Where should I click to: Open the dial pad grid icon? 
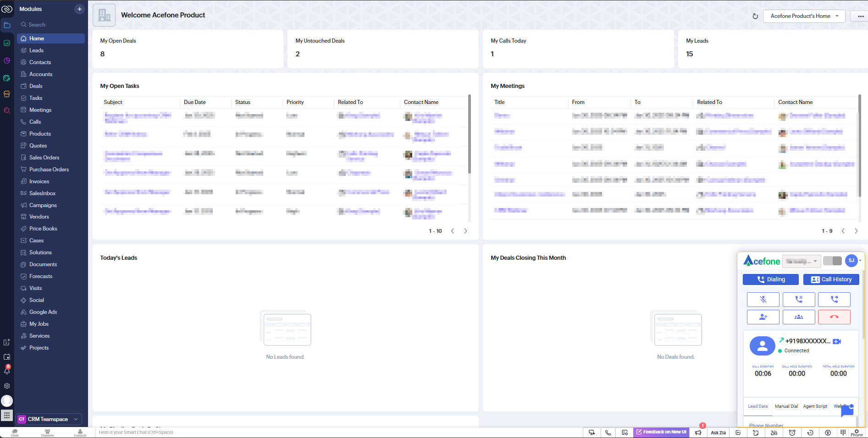(x=843, y=433)
